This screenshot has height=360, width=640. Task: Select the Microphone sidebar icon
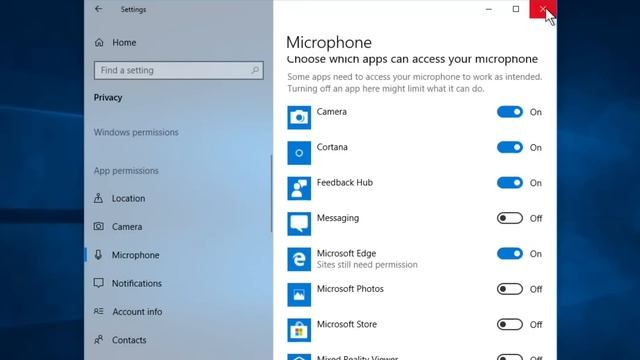tap(98, 255)
